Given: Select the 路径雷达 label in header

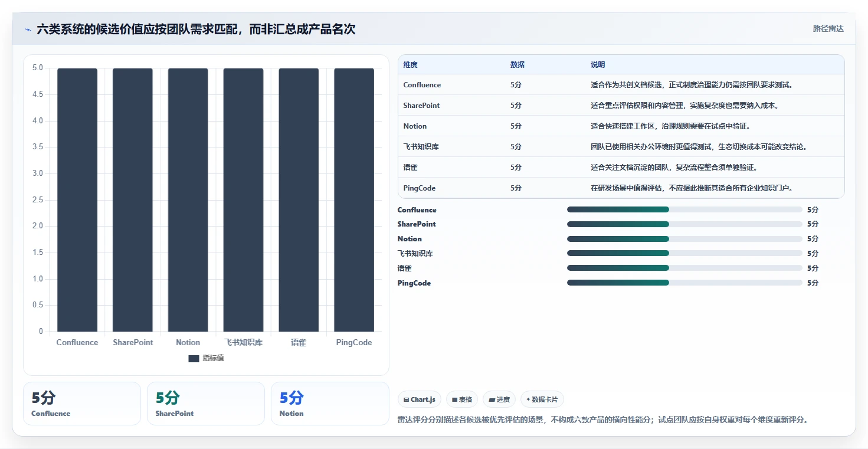Looking at the screenshot, I should pos(828,28).
